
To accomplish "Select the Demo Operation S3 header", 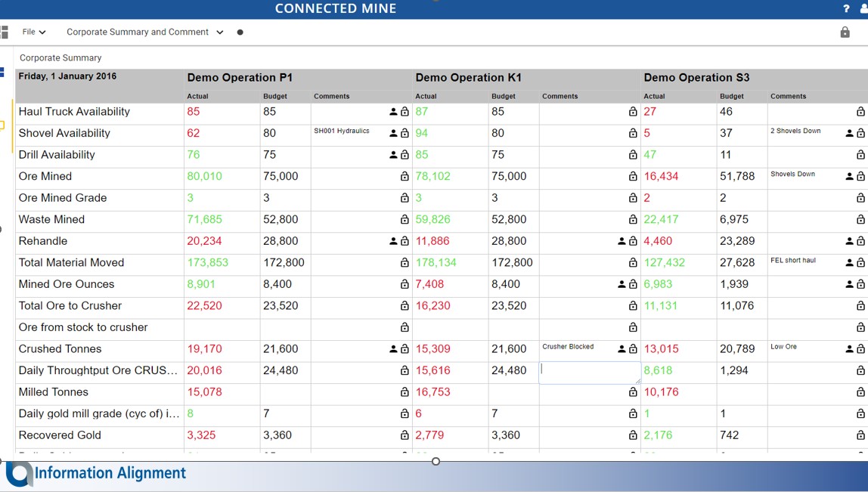I will [696, 78].
